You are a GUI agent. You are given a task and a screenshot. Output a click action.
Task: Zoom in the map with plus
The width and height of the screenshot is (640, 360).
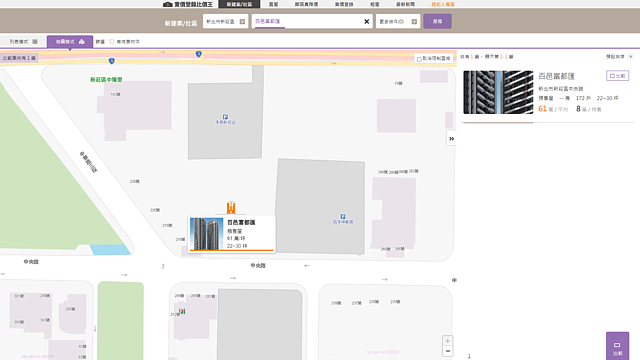tap(448, 341)
